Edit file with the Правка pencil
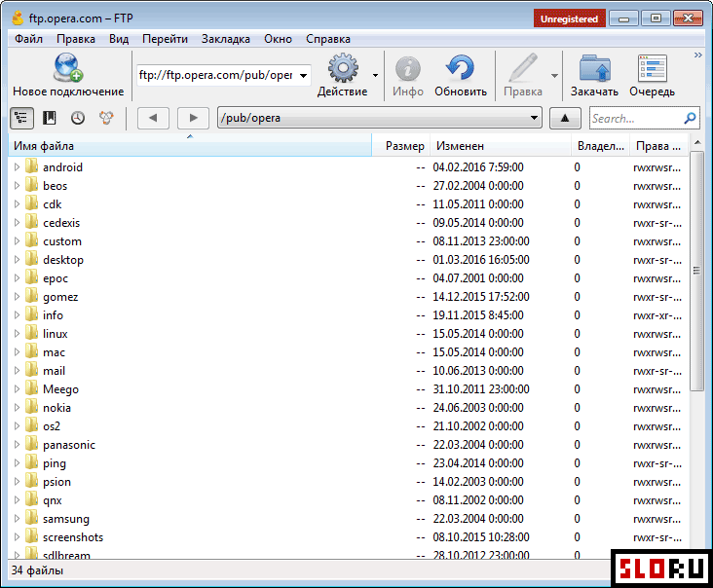Image resolution: width=713 pixels, height=588 pixels. point(523,76)
